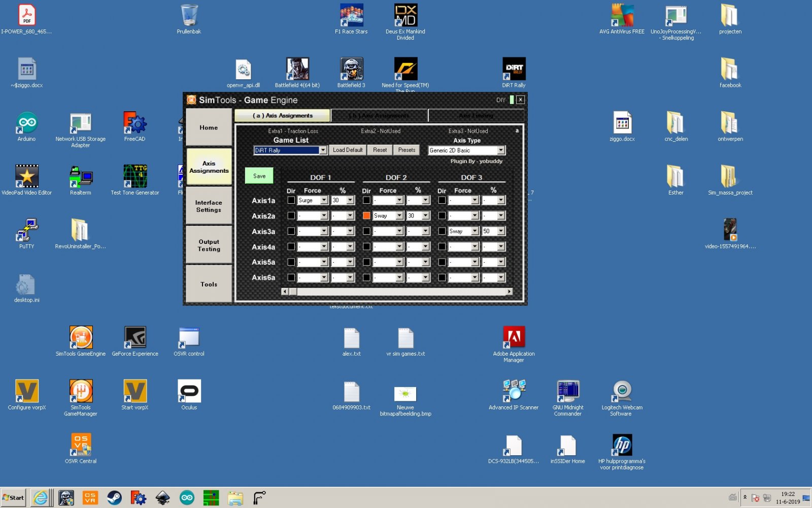Launch the Arduino desktop icon
The image size is (812, 508).
pyautogui.click(x=26, y=123)
